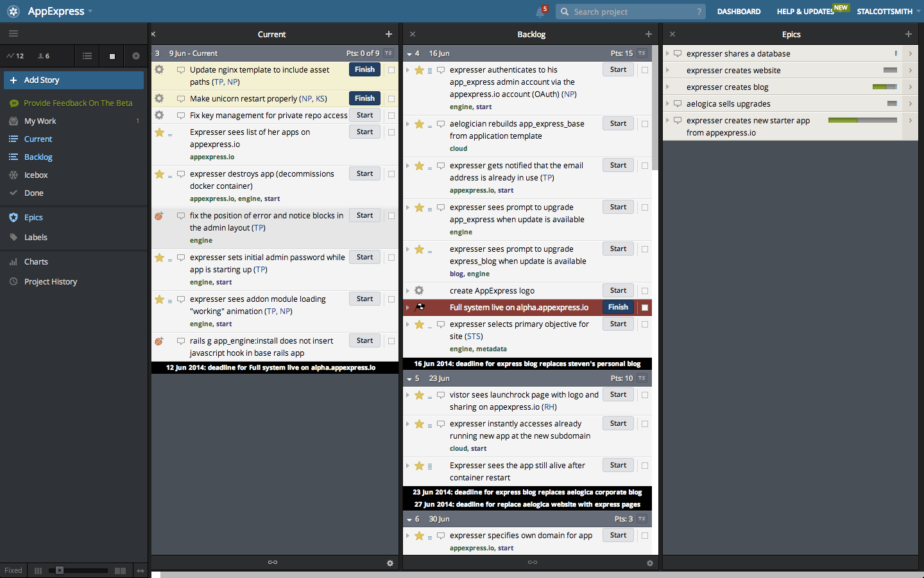The width and height of the screenshot is (924, 578).
Task: Click Search project input field
Action: point(631,12)
